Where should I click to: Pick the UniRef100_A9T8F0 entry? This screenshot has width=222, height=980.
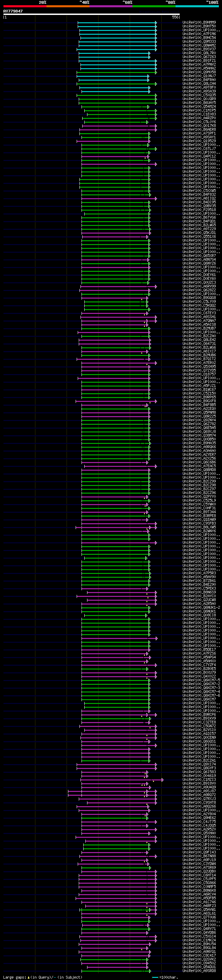[x=199, y=87]
